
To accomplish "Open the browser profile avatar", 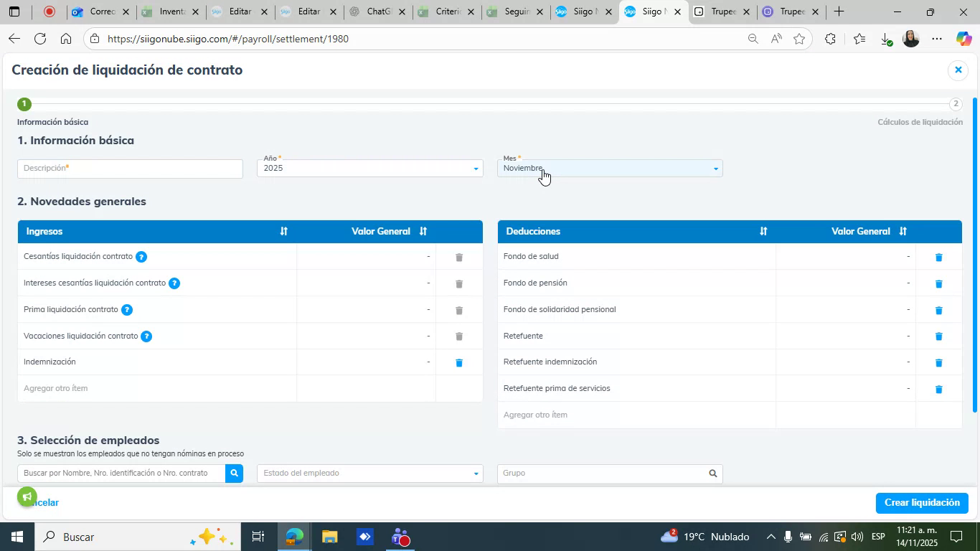I will click(x=910, y=39).
